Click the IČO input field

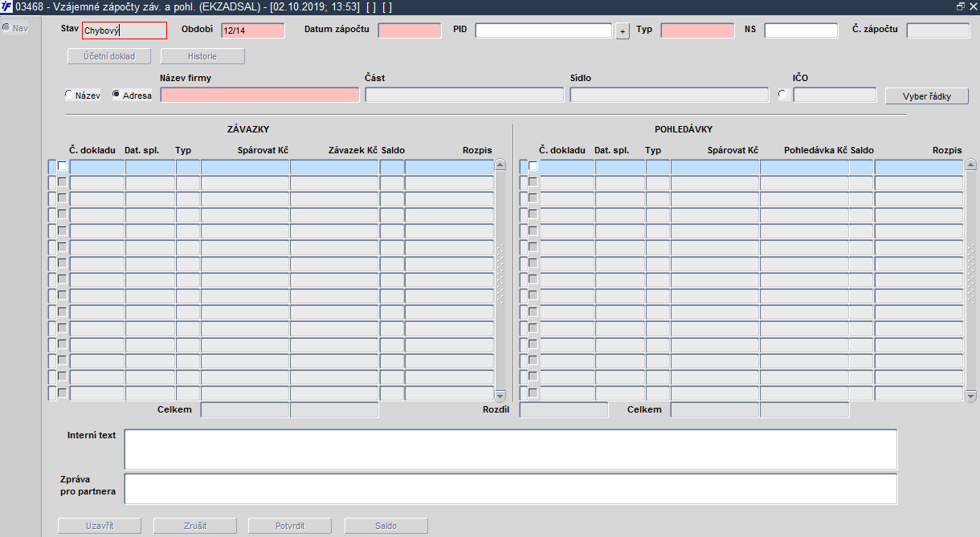click(x=835, y=95)
